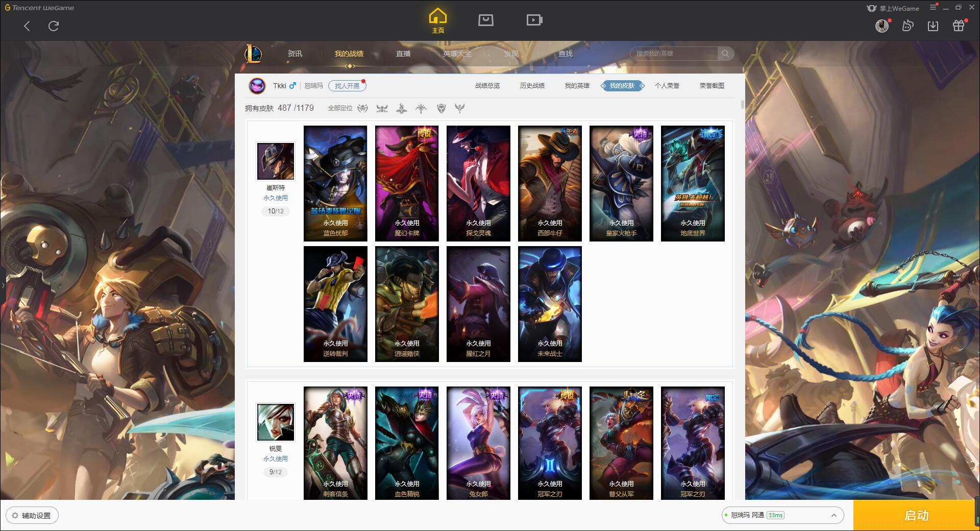The width and height of the screenshot is (980, 531).
Task: Select the 查找 tab
Action: (565, 54)
